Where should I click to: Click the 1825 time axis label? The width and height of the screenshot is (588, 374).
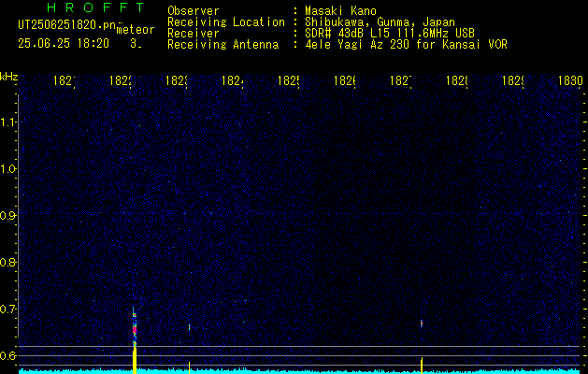pyautogui.click(x=289, y=80)
